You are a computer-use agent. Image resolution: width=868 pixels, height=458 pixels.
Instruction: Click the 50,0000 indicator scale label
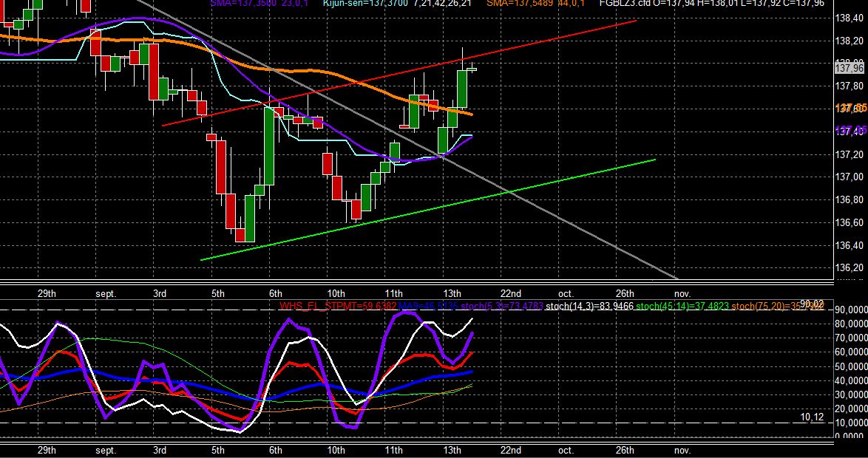click(x=851, y=366)
